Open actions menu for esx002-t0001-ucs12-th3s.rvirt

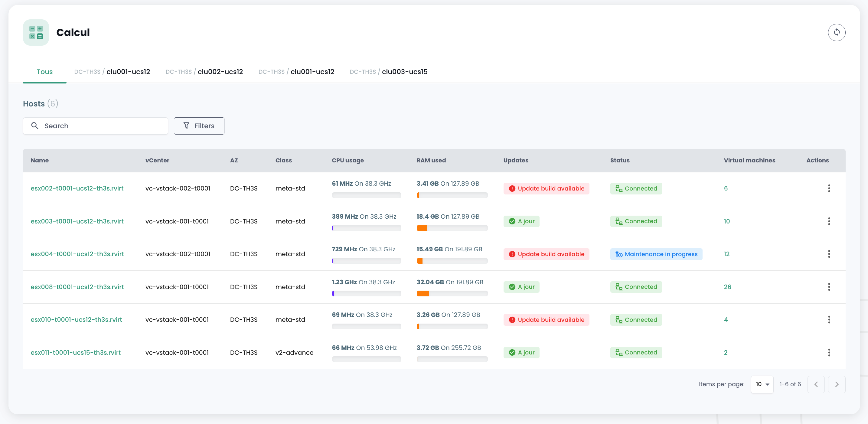[x=829, y=188]
